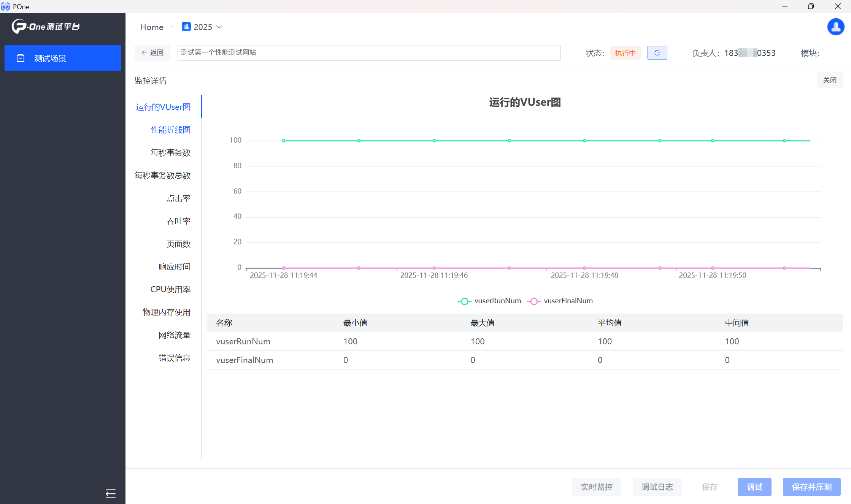
Task: Click the POne app icon in title bar
Action: click(x=5, y=6)
